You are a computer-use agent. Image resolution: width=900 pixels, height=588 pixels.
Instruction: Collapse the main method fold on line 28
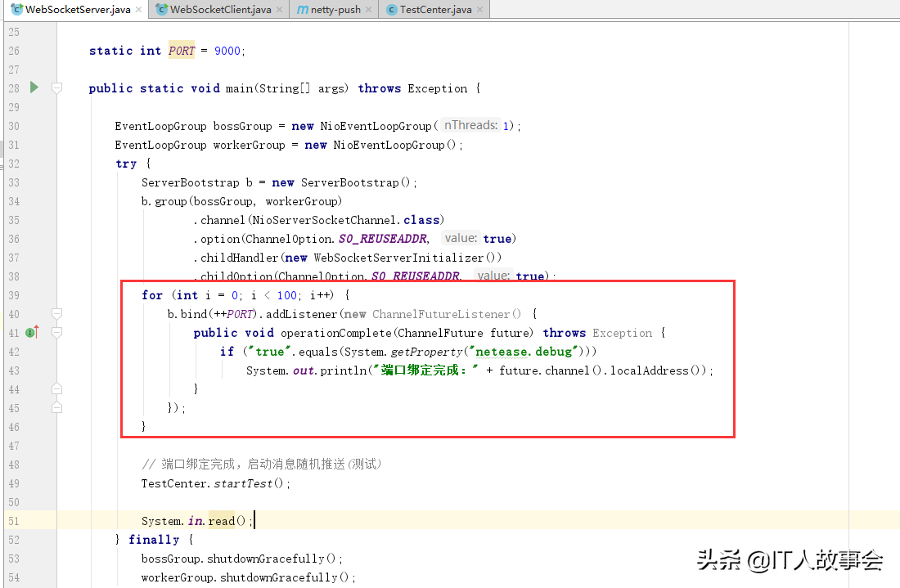[x=57, y=88]
